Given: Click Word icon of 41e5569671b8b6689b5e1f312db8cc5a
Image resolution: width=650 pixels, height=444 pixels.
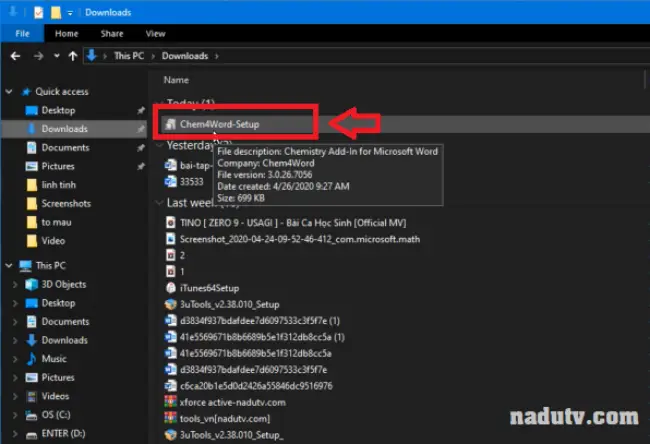Looking at the screenshot, I should click(170, 353).
